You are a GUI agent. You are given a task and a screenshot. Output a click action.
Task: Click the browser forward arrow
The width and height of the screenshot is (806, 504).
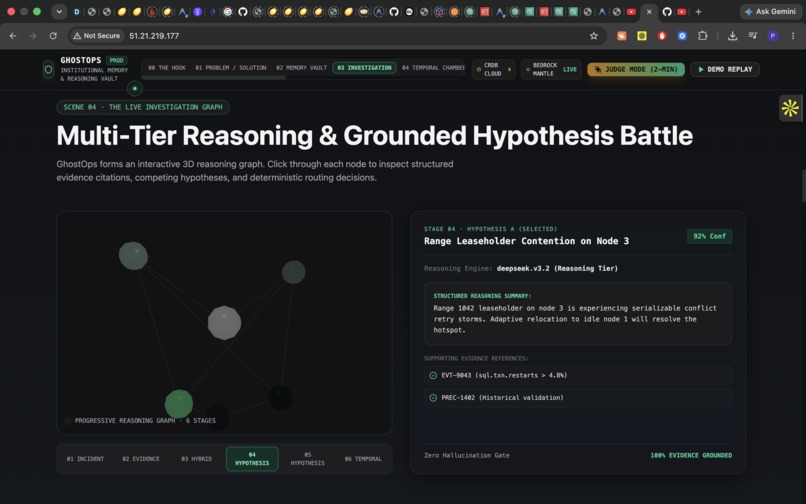33,36
